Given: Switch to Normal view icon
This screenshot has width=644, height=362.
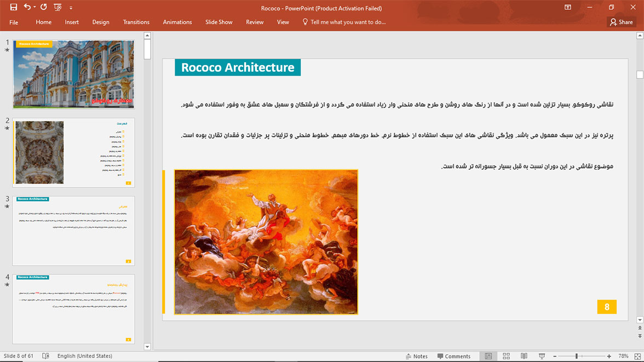Looking at the screenshot, I should [488, 356].
